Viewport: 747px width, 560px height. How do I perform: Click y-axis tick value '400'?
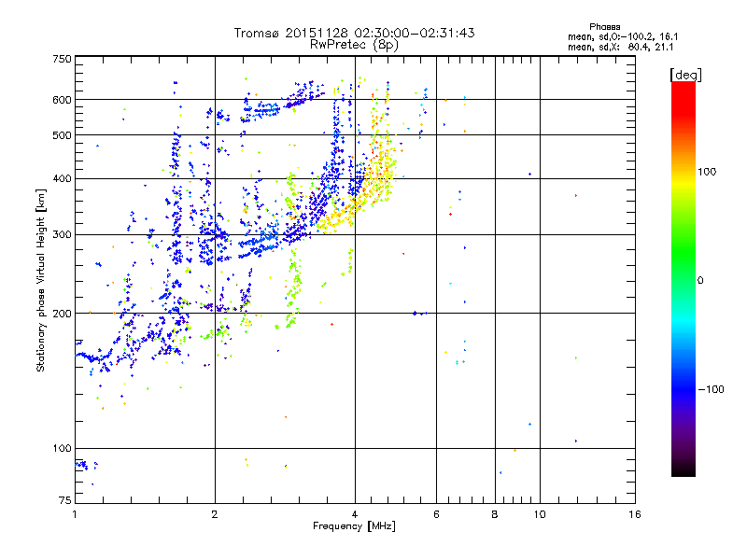[x=62, y=179]
